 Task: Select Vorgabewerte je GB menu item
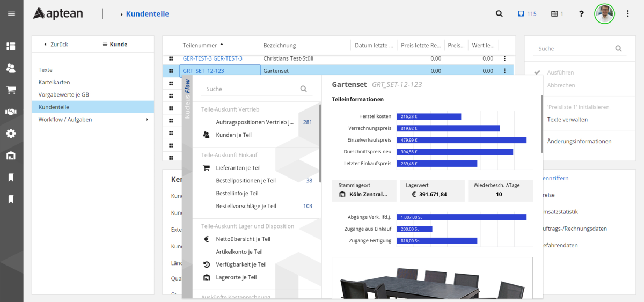63,94
